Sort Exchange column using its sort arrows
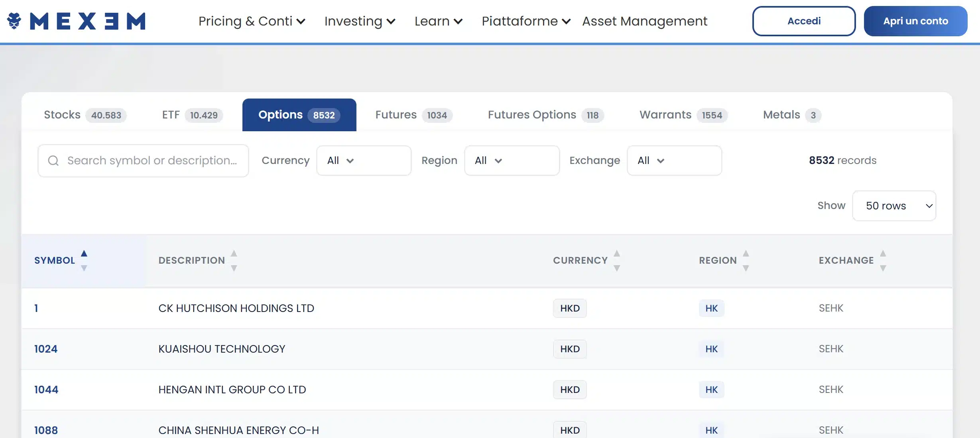 click(884, 260)
